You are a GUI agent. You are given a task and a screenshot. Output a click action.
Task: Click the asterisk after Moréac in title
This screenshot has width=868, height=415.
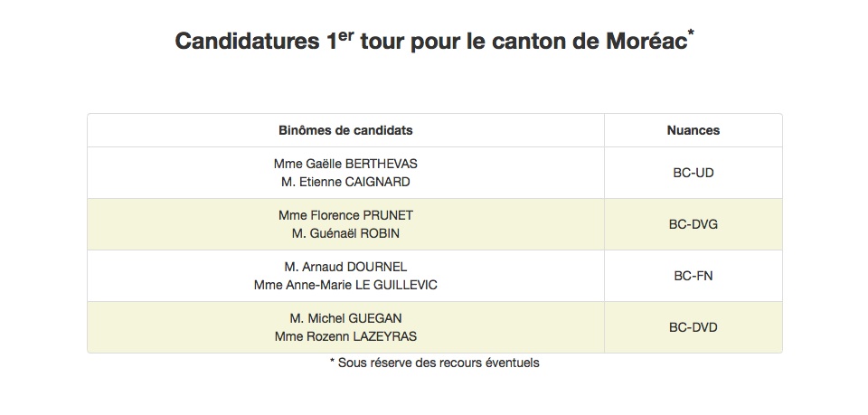pos(692,33)
